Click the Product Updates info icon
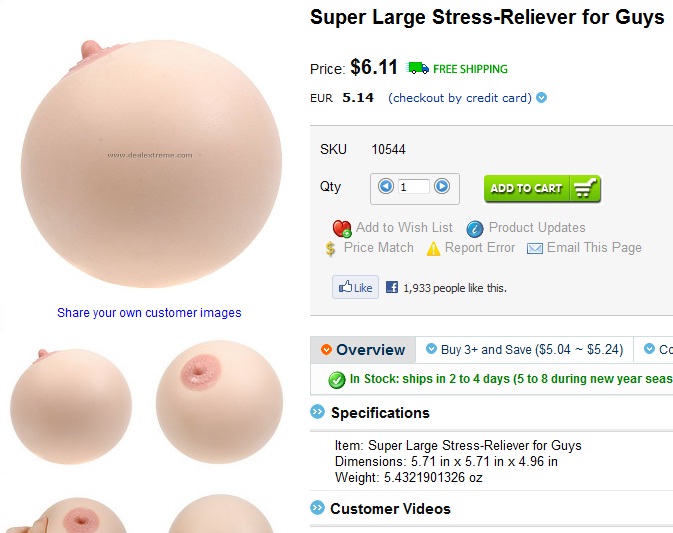 (x=475, y=229)
